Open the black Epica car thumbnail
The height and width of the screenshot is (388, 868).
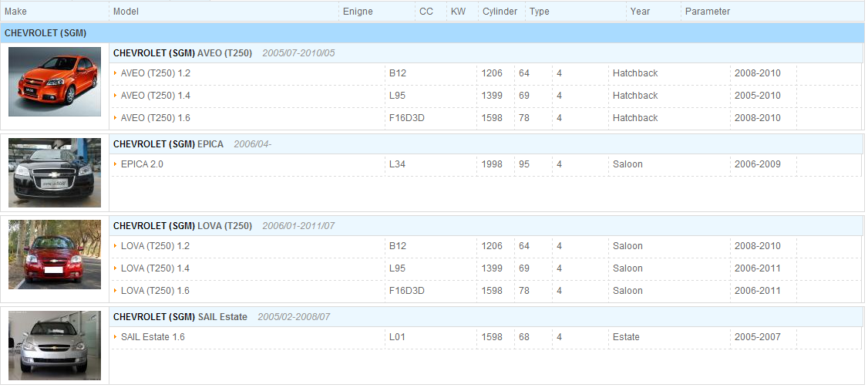point(55,172)
